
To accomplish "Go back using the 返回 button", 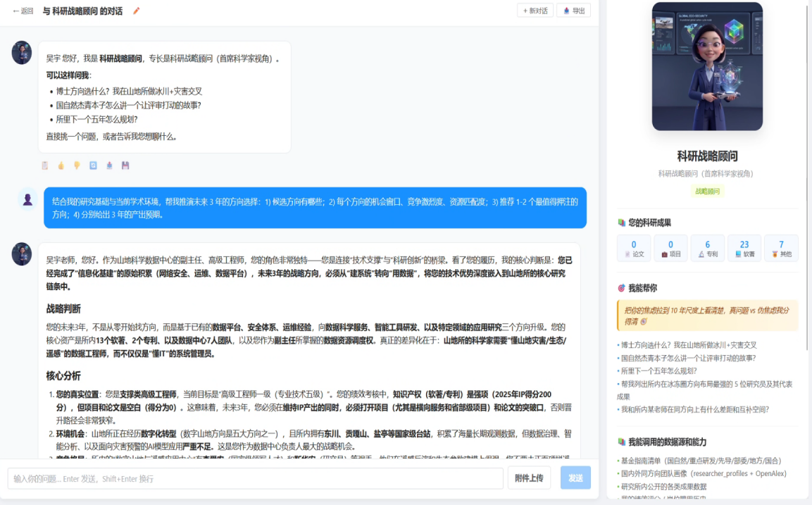I will [23, 11].
